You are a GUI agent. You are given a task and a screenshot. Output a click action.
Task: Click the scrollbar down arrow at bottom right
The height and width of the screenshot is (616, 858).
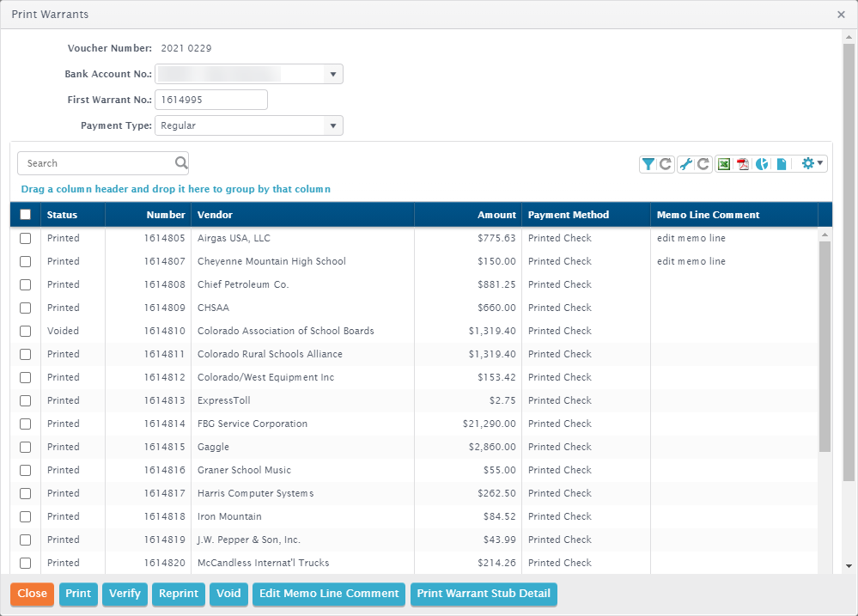click(x=849, y=566)
